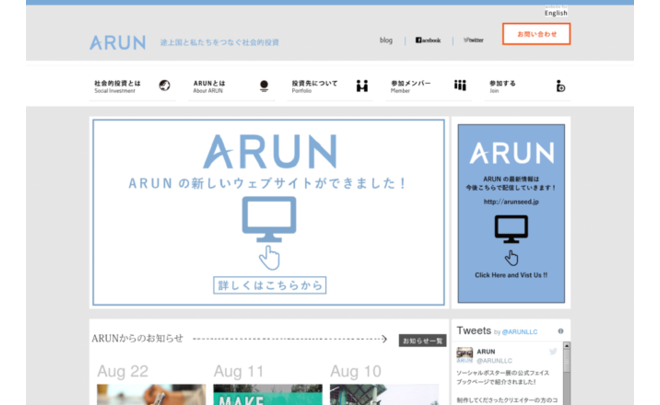Click the Join icon in navigation
660x405 pixels.
point(560,86)
